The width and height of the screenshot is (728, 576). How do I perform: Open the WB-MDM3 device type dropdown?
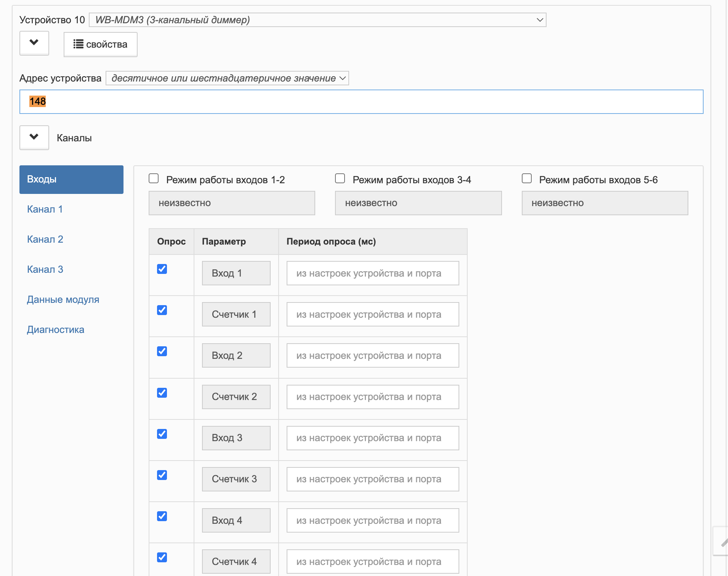coord(317,20)
